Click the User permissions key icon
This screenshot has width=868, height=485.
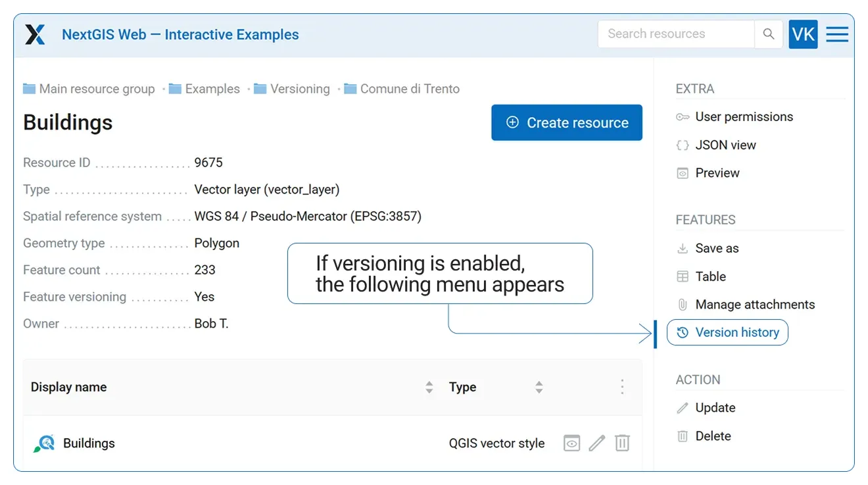(683, 117)
